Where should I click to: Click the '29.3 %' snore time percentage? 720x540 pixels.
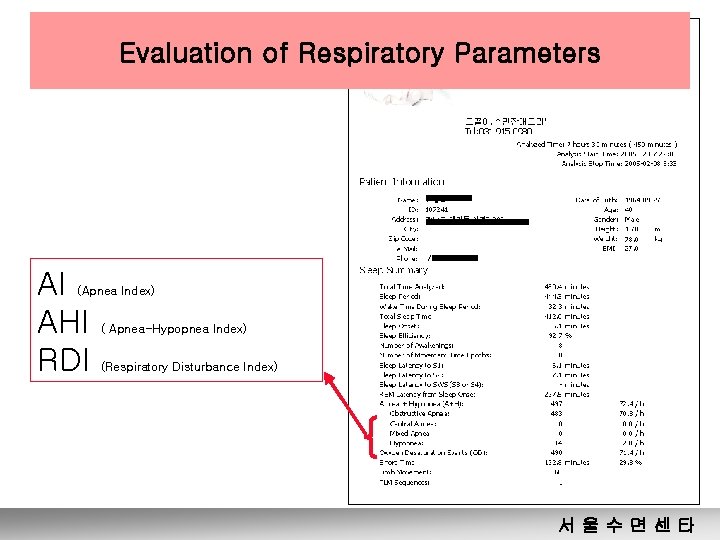pos(630,462)
